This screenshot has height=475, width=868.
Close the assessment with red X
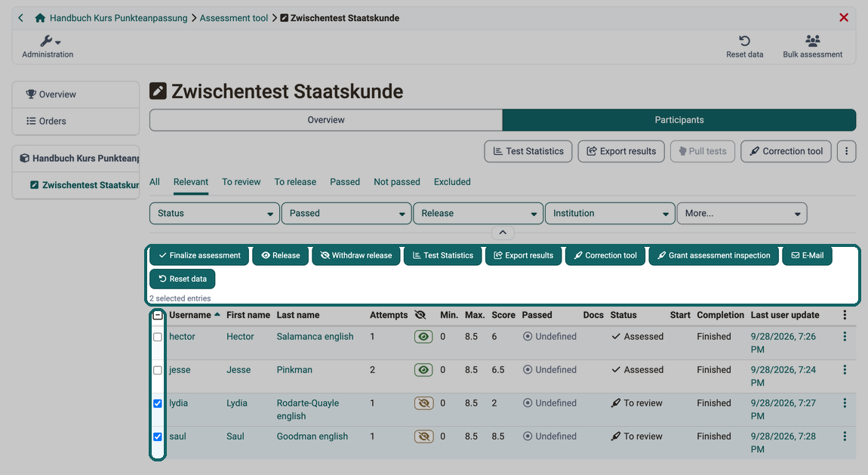844,17
